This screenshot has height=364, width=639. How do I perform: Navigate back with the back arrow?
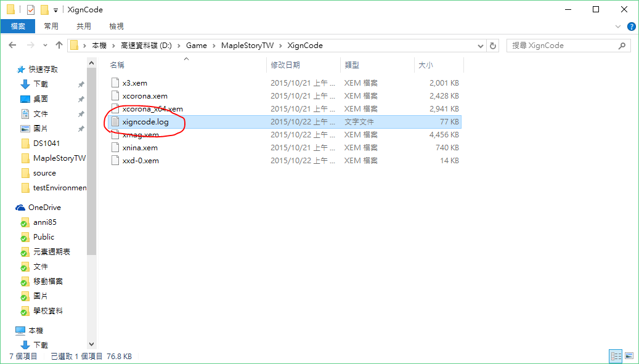(13, 45)
